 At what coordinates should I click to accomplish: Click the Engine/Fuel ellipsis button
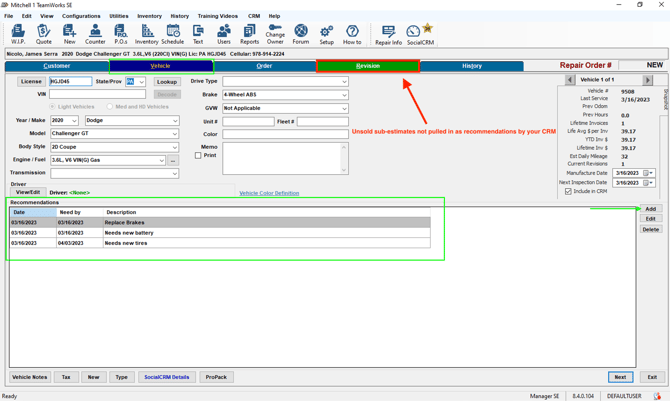coord(173,160)
